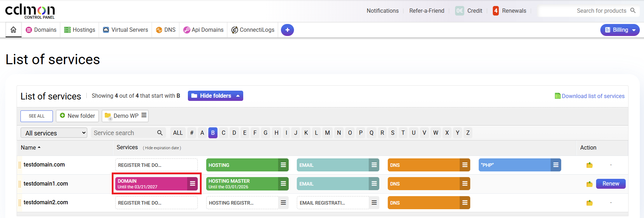
Task: Open the Virtual Servers tab
Action: click(125, 30)
